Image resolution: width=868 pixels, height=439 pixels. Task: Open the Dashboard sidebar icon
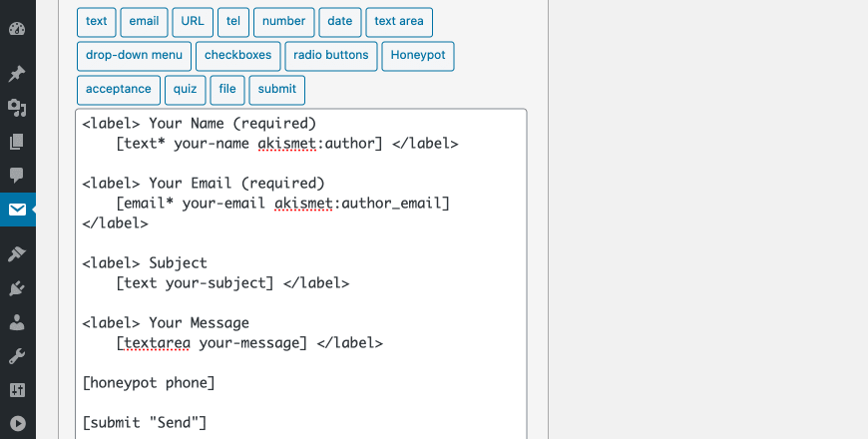pos(17,29)
